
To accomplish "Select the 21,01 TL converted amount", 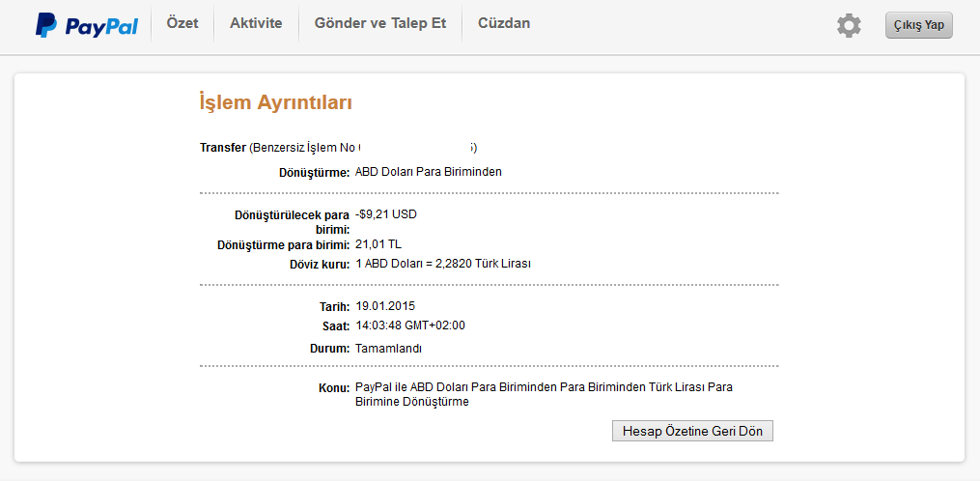I will coord(378,244).
